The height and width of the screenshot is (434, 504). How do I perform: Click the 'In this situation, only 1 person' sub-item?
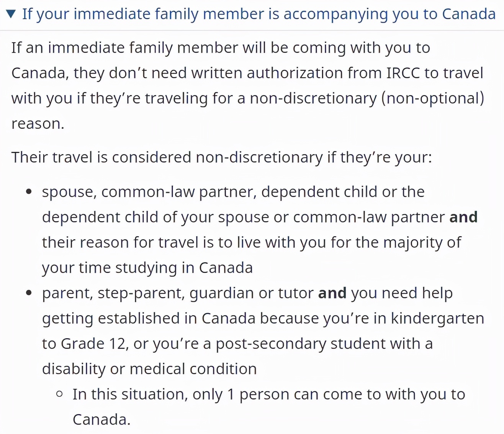click(268, 394)
